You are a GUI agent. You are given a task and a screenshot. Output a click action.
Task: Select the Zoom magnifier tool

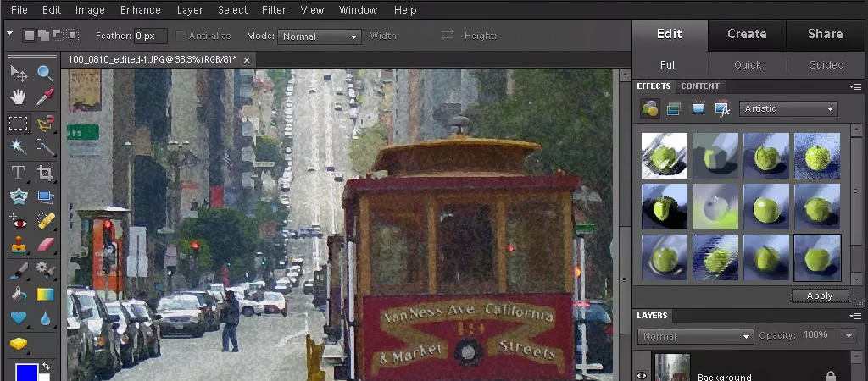[46, 74]
